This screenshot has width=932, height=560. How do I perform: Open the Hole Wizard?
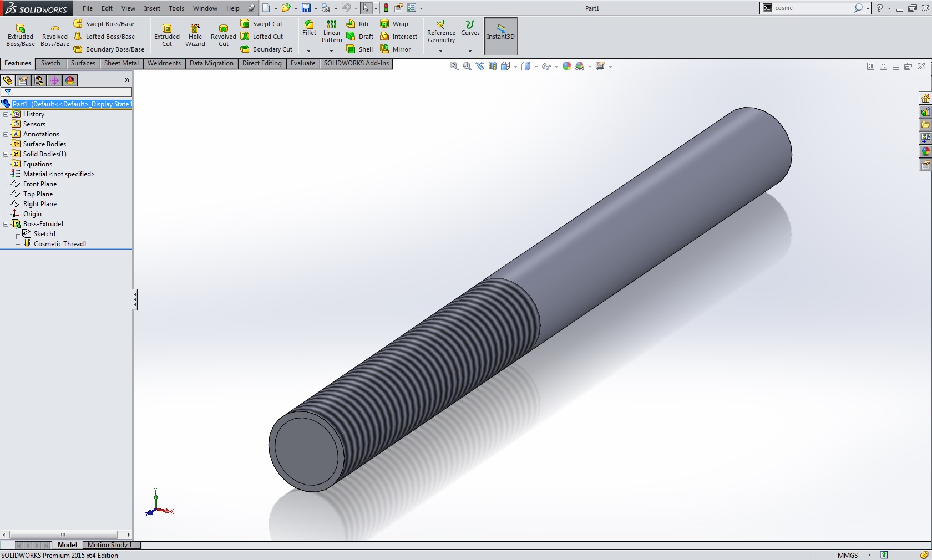(195, 35)
